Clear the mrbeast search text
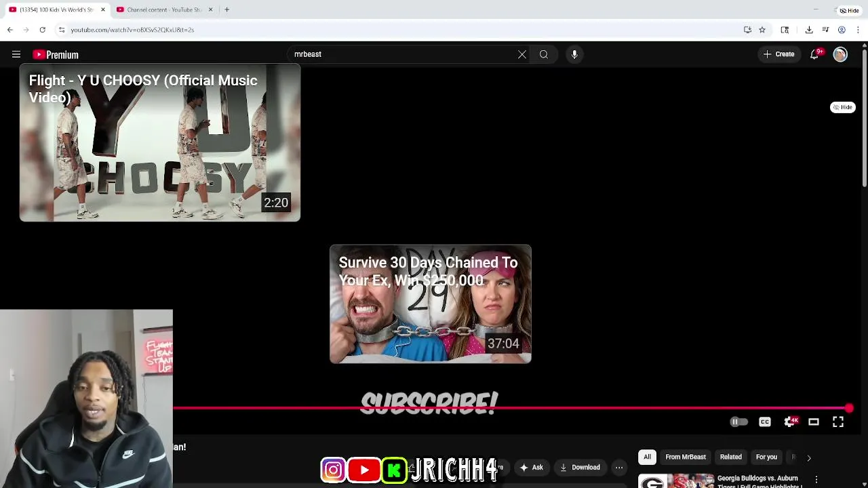868x488 pixels. click(522, 54)
